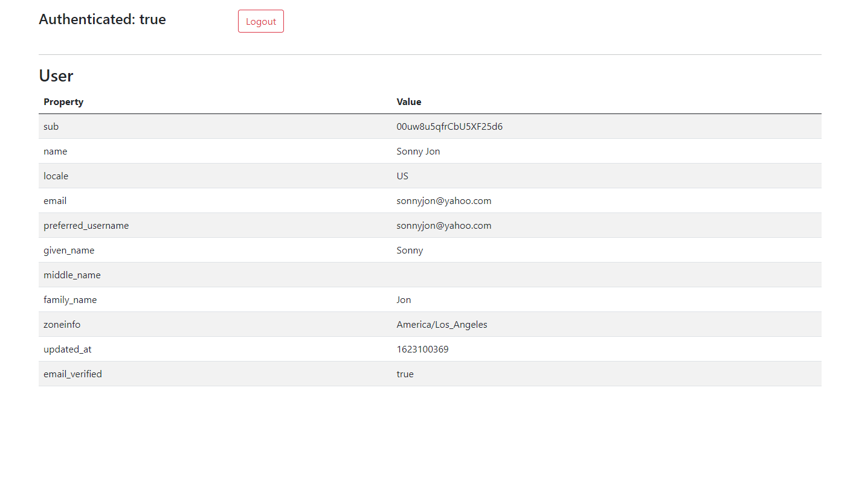Click the user sub value 00uw8u5qfrCbU5XF25d6
Viewport: 853px width, 504px height.
coord(449,126)
